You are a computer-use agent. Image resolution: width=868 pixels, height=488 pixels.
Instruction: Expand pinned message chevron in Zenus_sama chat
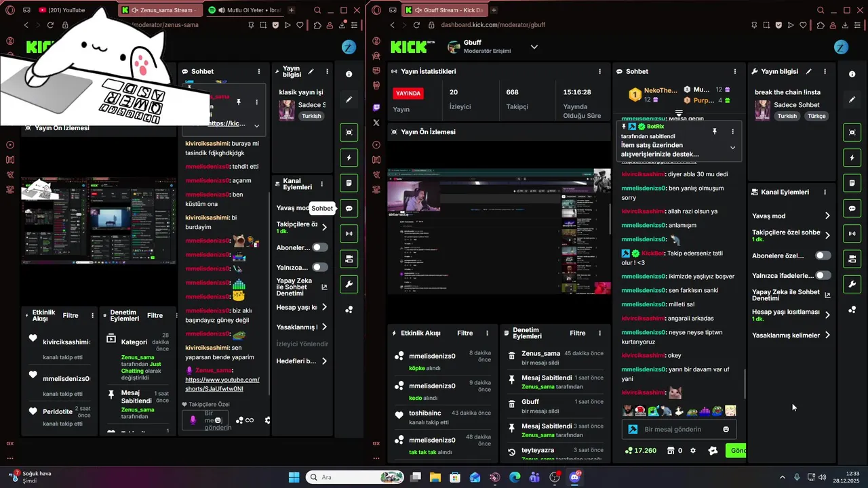point(256,125)
